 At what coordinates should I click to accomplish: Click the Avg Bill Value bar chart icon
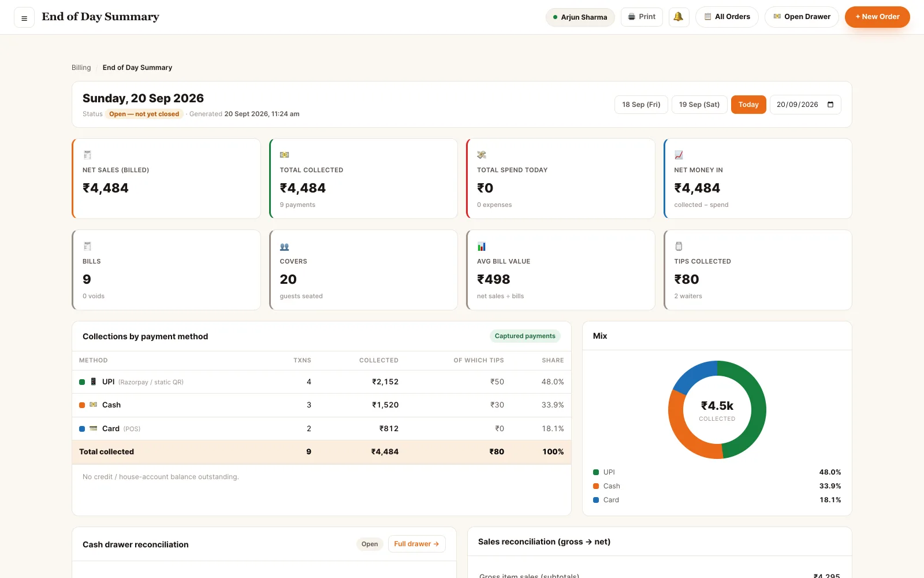coord(482,246)
